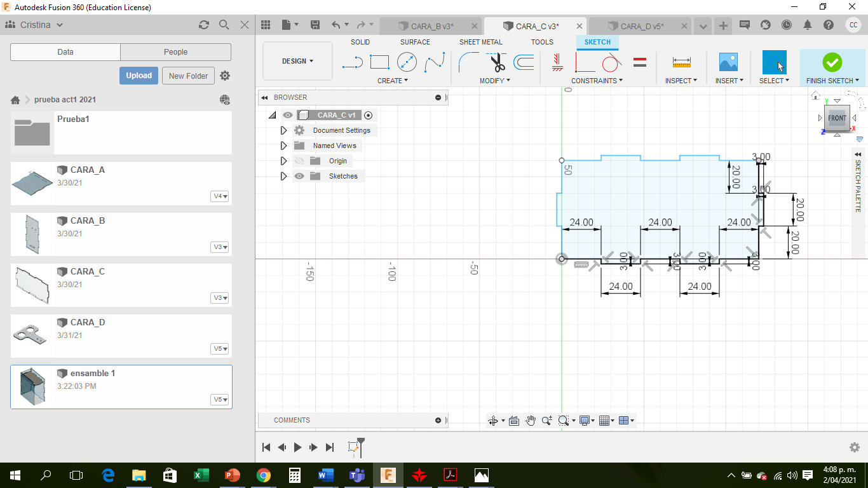Expand Named Views node

point(283,146)
